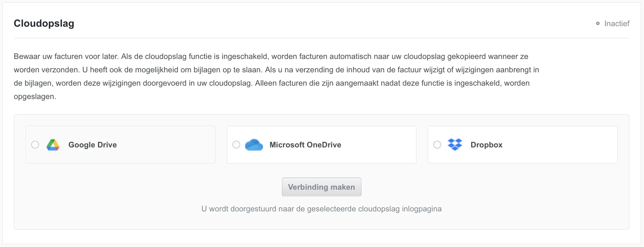644x247 pixels.
Task: Click the Inactief status text
Action: [x=617, y=24]
